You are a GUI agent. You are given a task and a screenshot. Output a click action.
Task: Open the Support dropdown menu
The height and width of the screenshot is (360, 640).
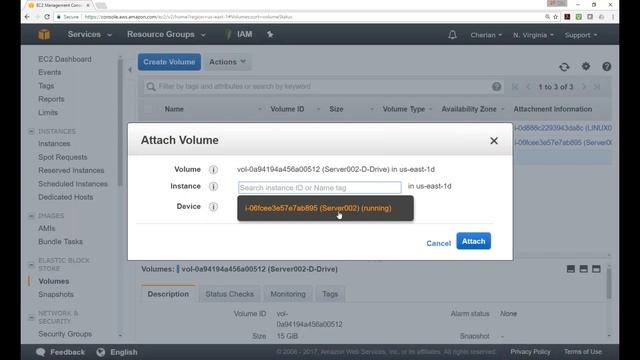(581, 35)
